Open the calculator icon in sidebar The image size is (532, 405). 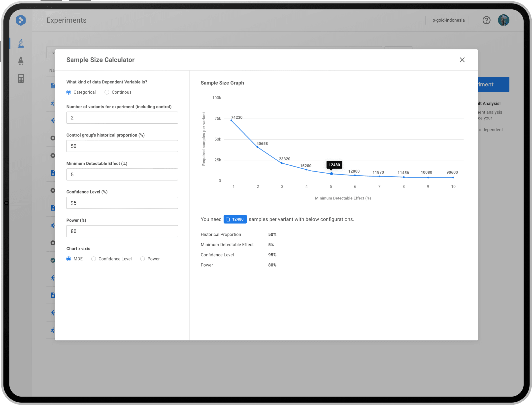click(x=21, y=78)
